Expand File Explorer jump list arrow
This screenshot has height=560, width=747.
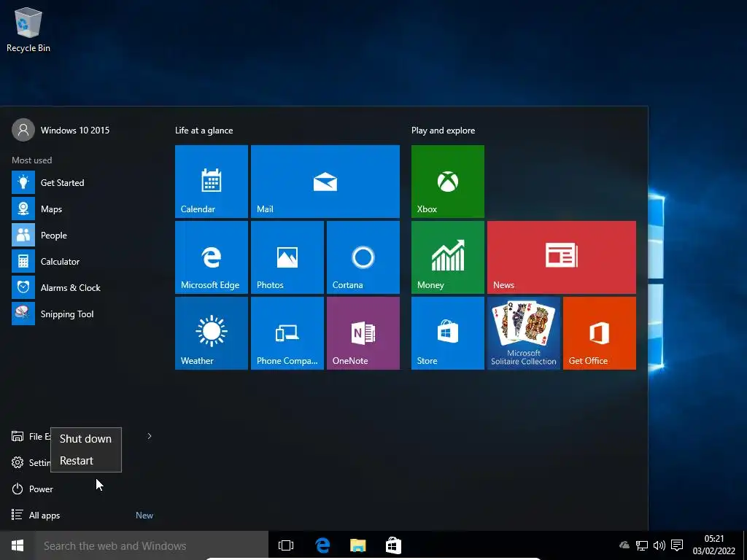(149, 436)
